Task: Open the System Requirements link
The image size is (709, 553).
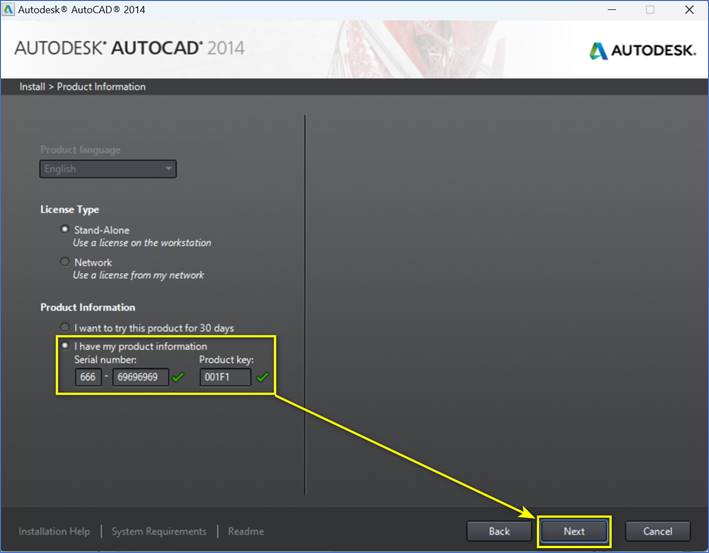Action: pyautogui.click(x=159, y=531)
